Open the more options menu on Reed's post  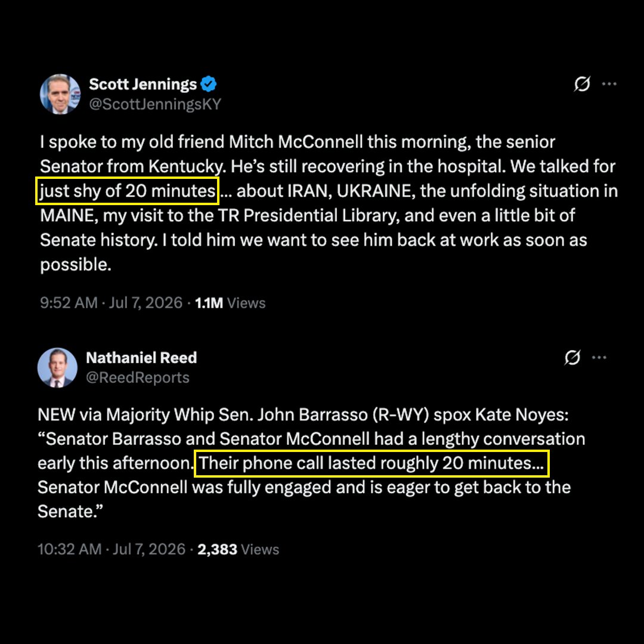pos(599,357)
